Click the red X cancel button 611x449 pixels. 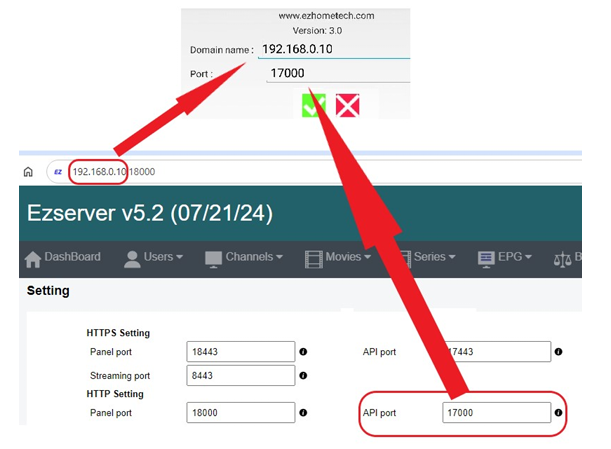347,105
